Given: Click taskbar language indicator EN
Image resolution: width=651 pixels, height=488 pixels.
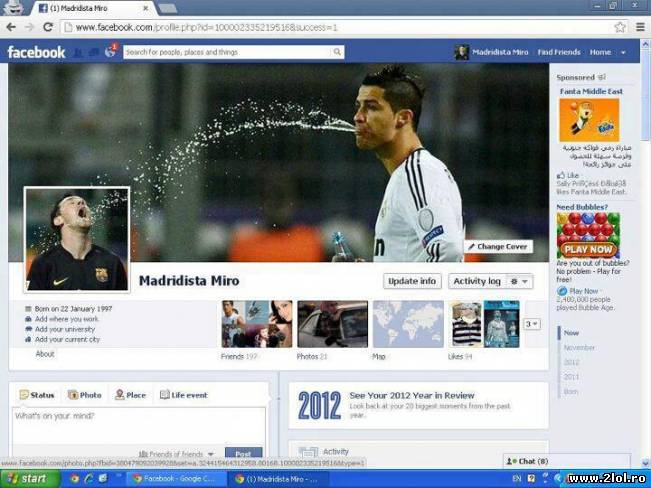Looking at the screenshot, I should click(x=516, y=479).
